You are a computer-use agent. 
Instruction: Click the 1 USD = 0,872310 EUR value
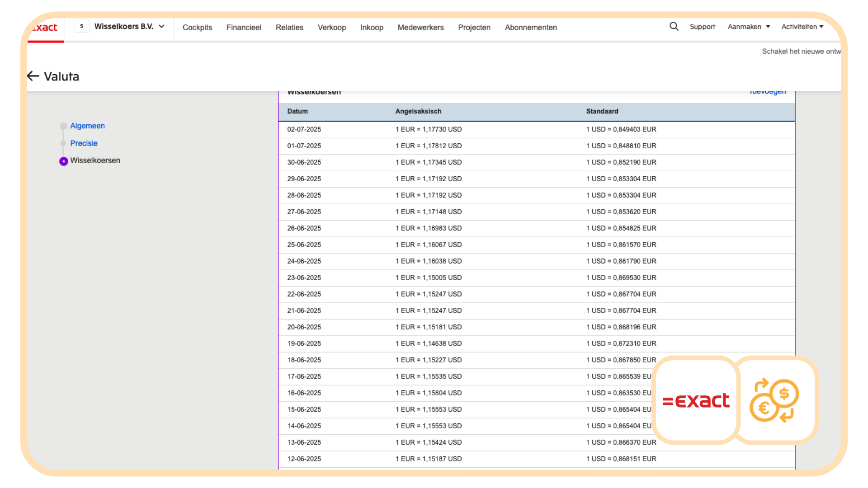[x=621, y=344]
